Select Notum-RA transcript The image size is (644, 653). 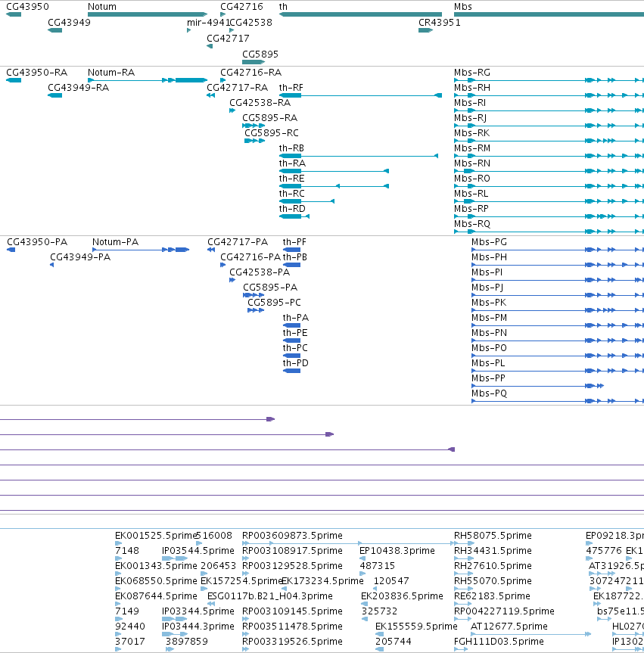click(x=148, y=80)
